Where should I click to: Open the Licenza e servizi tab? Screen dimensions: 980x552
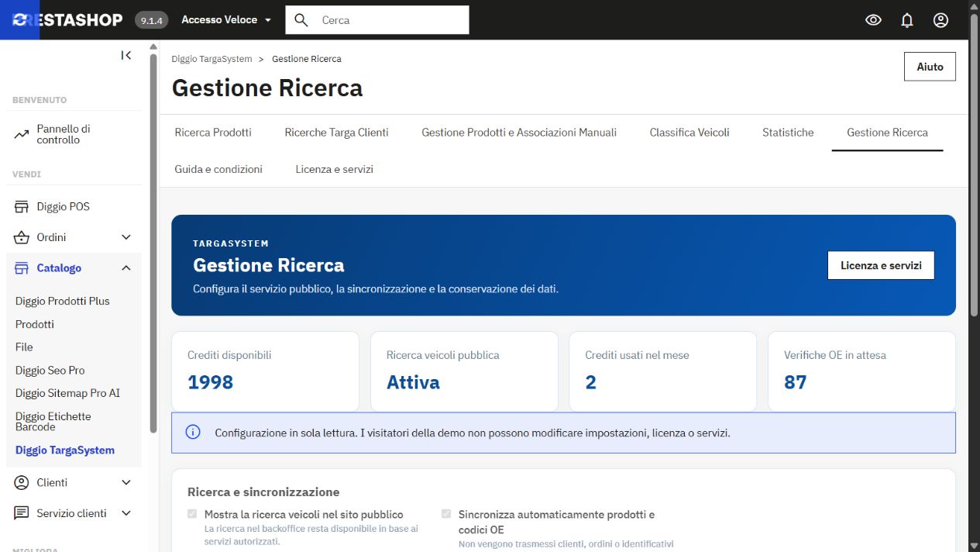coord(335,169)
